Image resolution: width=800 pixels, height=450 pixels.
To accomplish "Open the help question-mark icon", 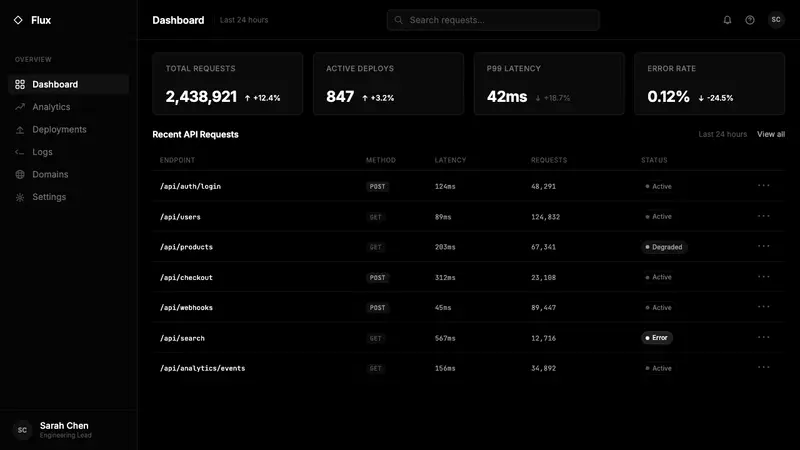I will 749,20.
